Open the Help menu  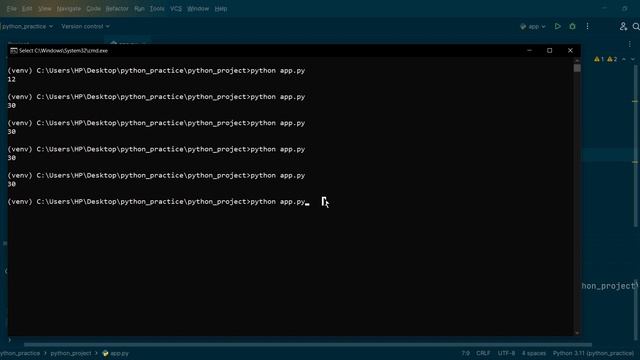click(x=221, y=9)
